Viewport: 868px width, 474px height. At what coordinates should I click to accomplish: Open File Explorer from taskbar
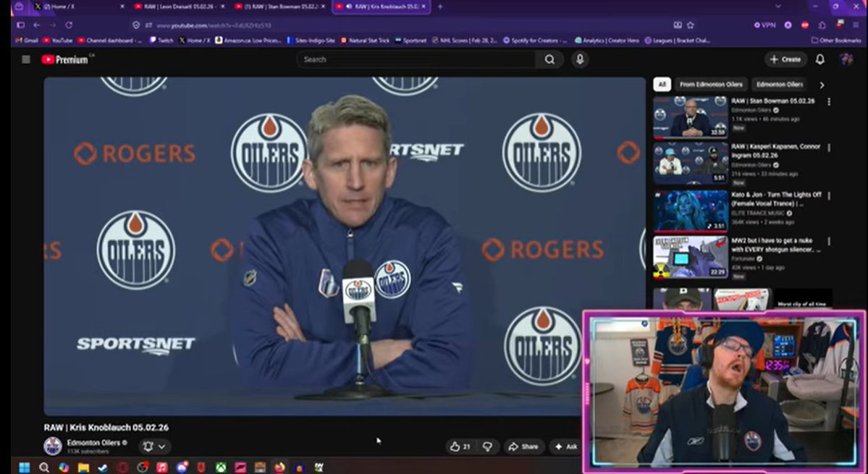pos(83,467)
